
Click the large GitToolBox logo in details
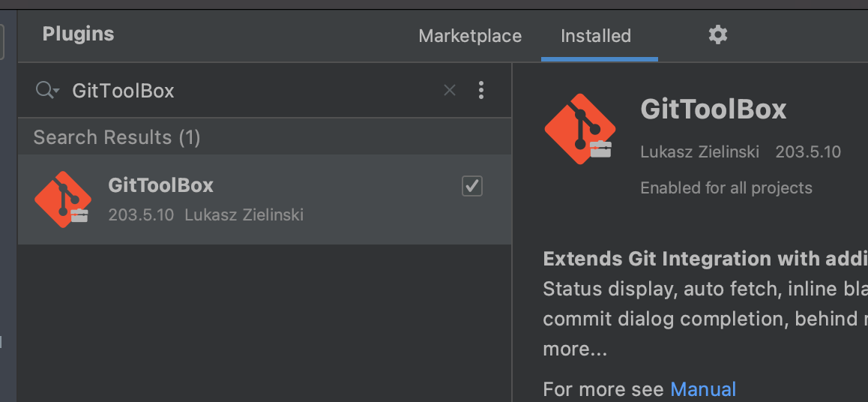pos(579,129)
